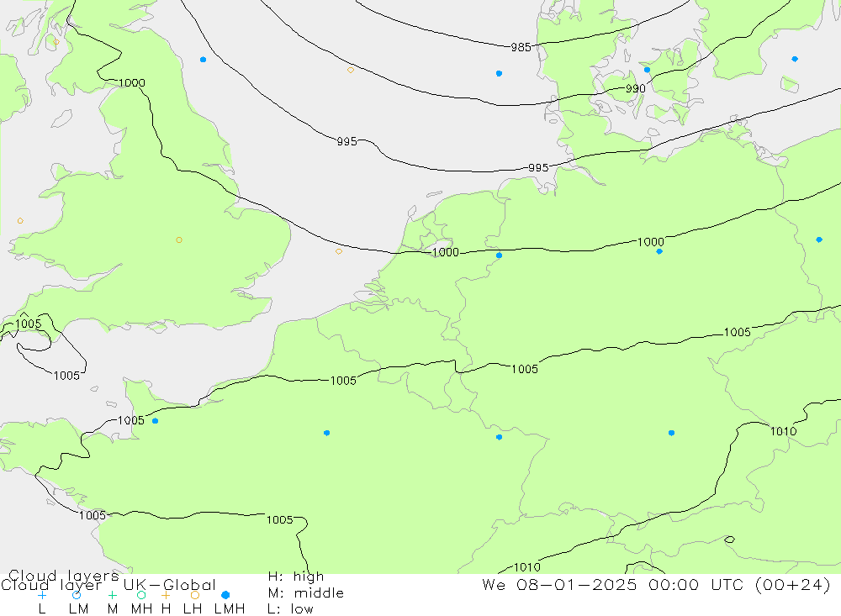This screenshot has height=616, width=841.
Task: Click the orange open circle LH legend symbol
Action: click(x=195, y=595)
